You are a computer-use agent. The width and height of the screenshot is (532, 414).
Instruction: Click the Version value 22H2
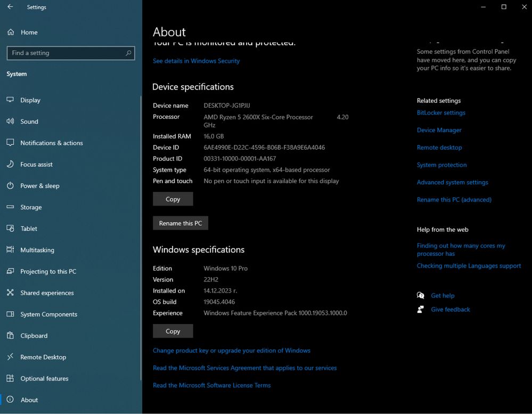tap(211, 279)
